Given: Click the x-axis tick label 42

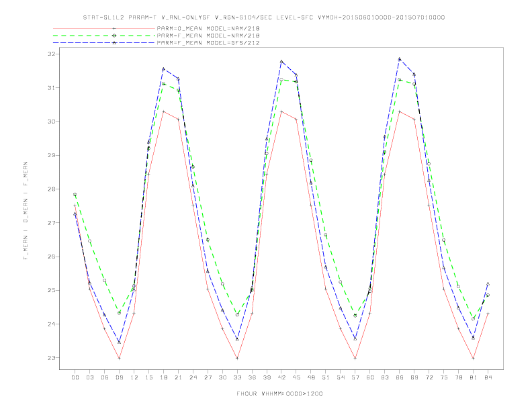Looking at the screenshot, I should coord(281,377).
